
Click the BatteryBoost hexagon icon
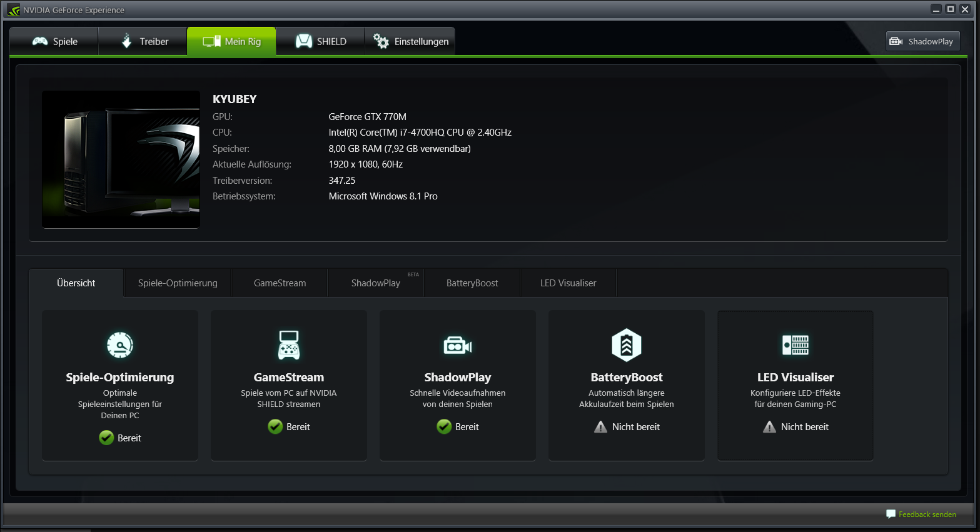626,345
